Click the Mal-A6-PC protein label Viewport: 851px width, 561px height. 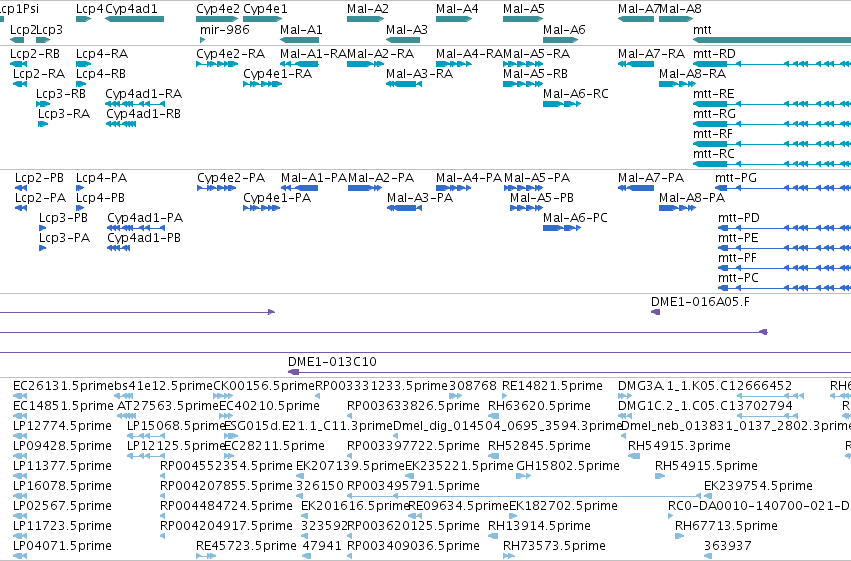click(x=575, y=218)
